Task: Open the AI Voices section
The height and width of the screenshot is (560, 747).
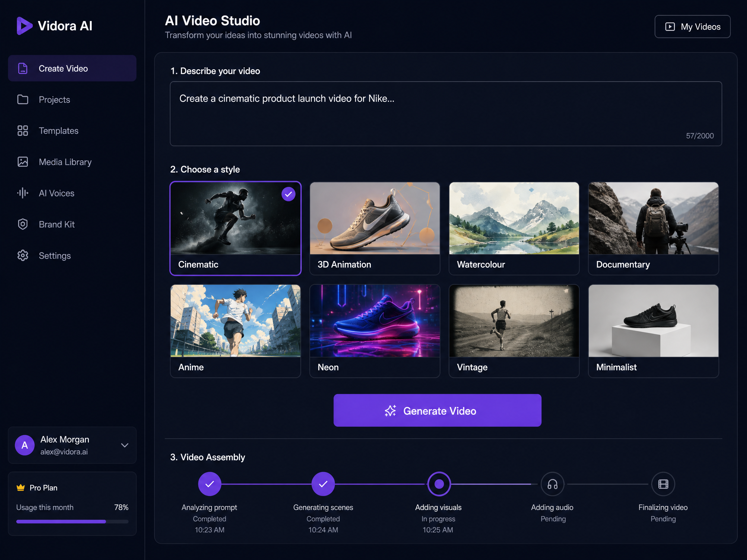Action: point(72,193)
